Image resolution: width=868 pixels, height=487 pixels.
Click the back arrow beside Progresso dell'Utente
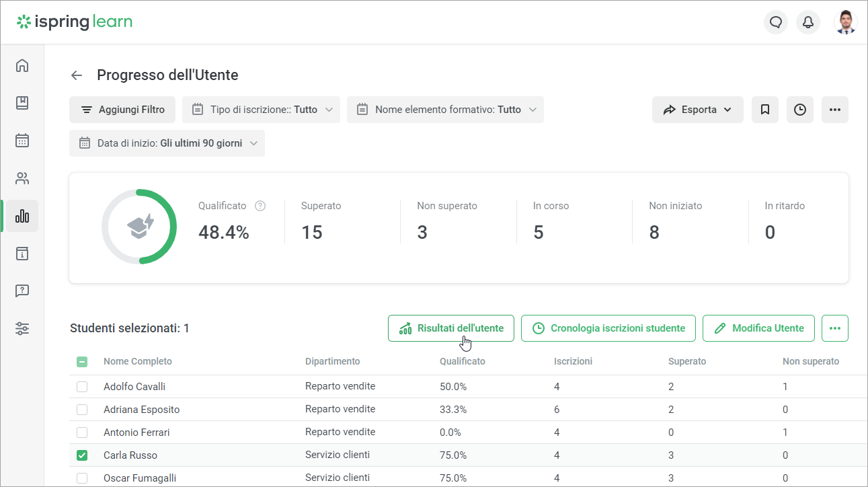77,75
